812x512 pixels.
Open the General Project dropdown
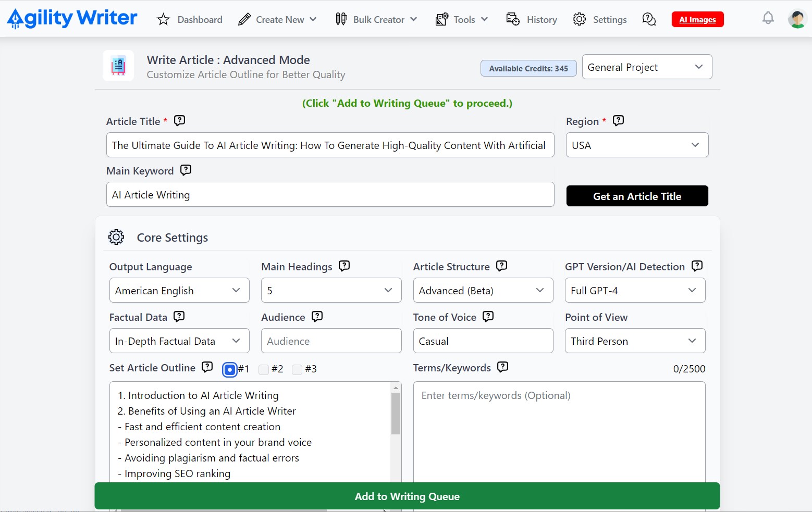(647, 67)
